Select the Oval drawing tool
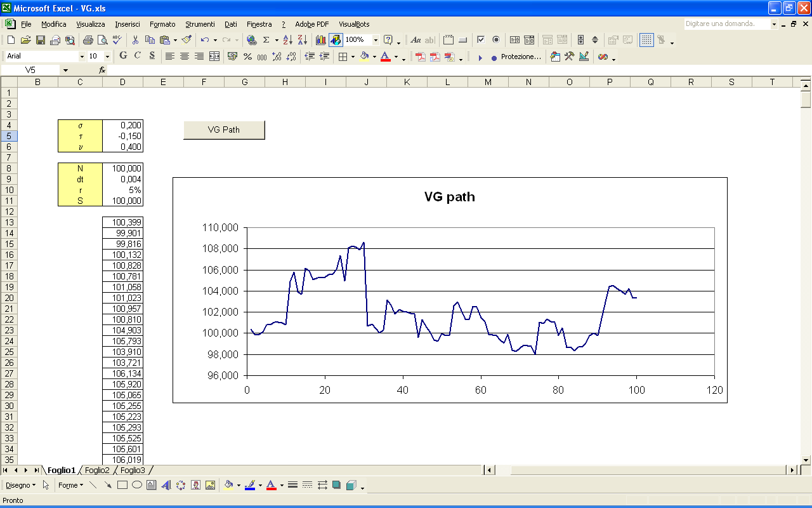Screen dimensions: 812x508 click(x=137, y=485)
